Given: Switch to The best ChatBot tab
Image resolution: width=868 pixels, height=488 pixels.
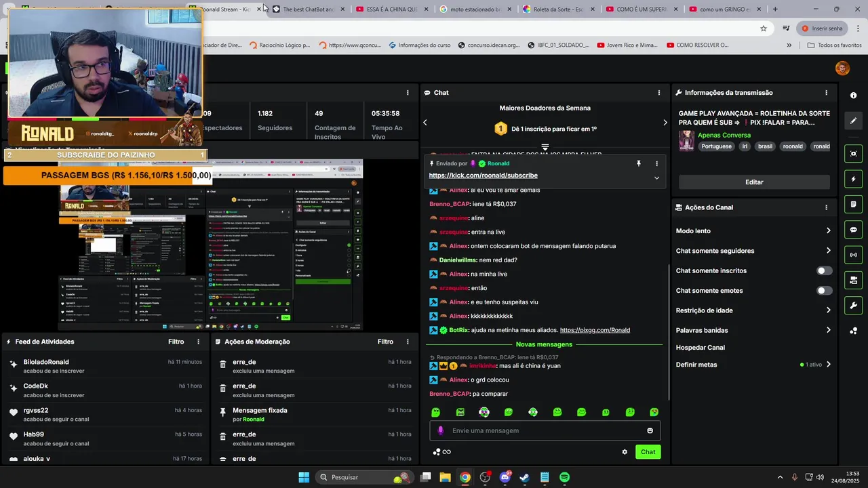Looking at the screenshot, I should coord(309,9).
